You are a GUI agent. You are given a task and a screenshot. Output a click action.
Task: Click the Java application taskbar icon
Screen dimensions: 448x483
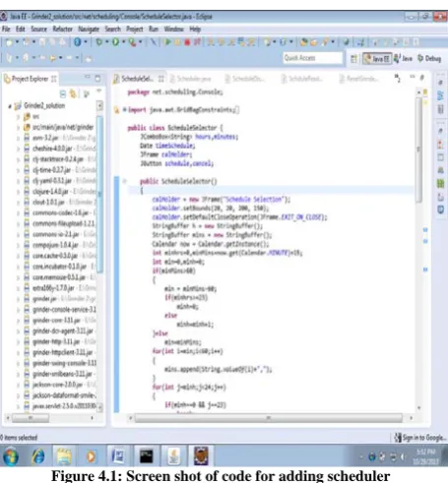173,456
